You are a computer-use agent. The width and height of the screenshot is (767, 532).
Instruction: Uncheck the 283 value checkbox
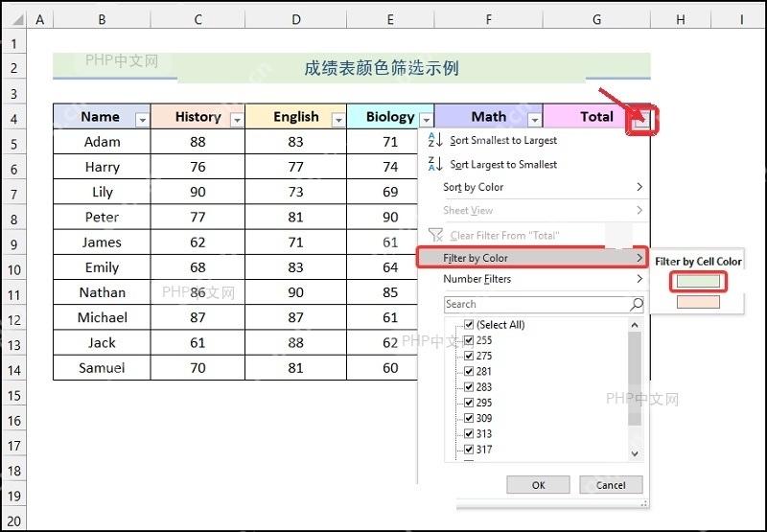(x=469, y=387)
